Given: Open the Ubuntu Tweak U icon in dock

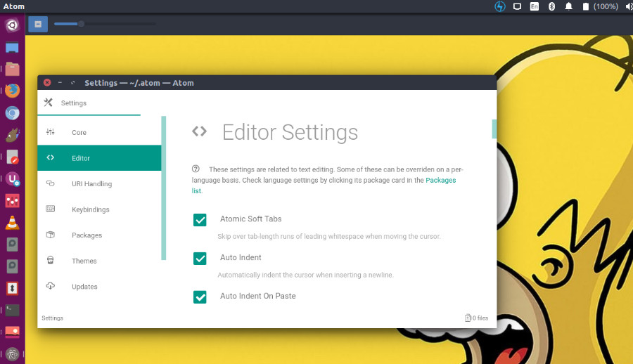Looking at the screenshot, I should point(12,178).
